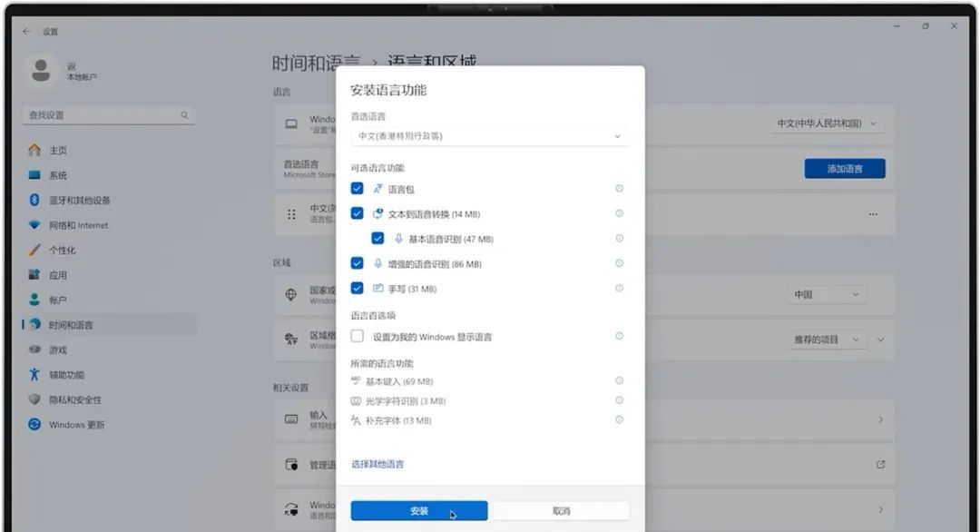This screenshot has height=532, width=980.
Task: Click the 补充字体 (13 MB) text
Action: 398,420
